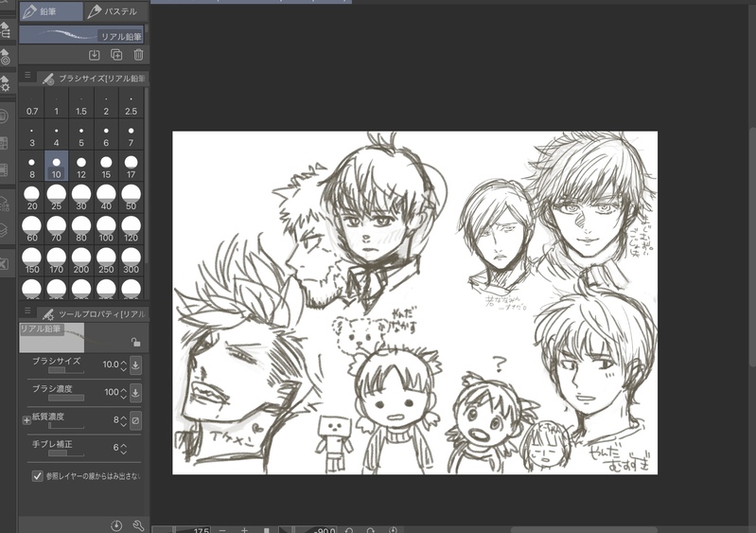756x533 pixels.
Task: Pick the brush size 7 preset
Action: pos(132,134)
